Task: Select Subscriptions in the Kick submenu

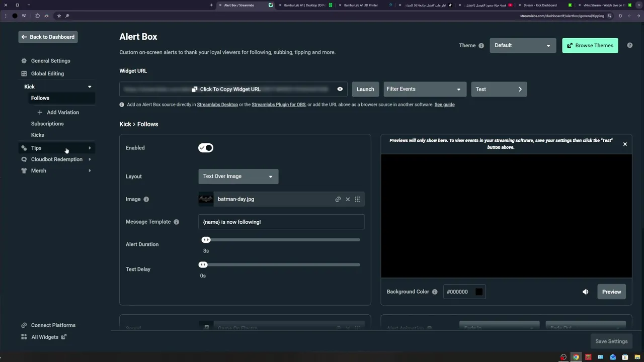Action: coord(47,124)
